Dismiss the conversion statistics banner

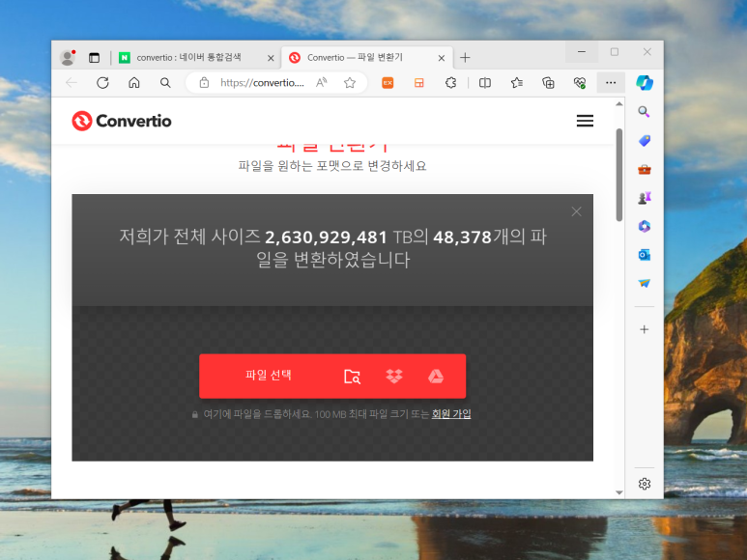tap(577, 211)
